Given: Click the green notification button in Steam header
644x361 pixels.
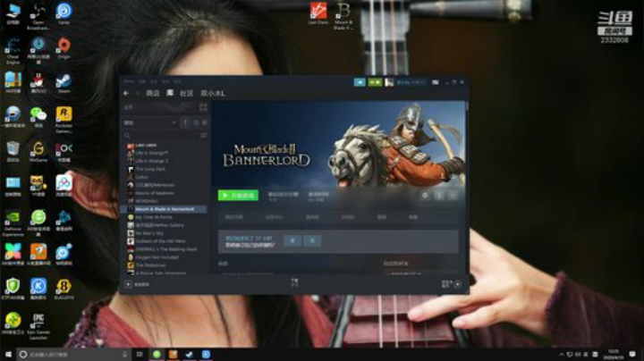Looking at the screenshot, I should point(375,82).
